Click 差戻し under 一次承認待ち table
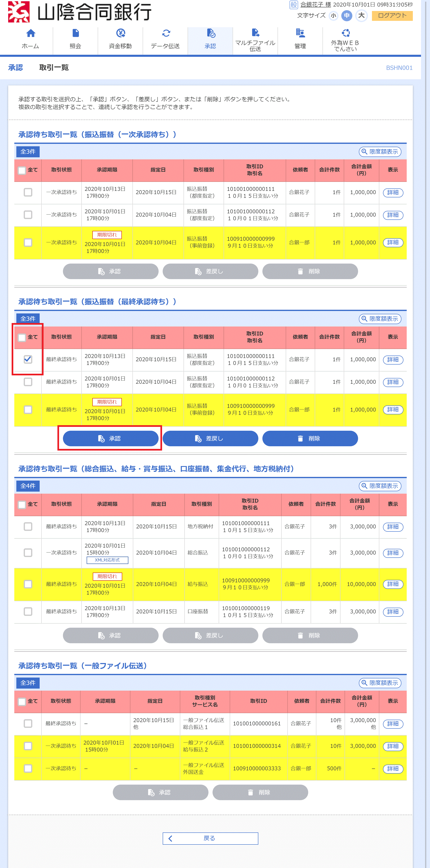 coord(210,271)
